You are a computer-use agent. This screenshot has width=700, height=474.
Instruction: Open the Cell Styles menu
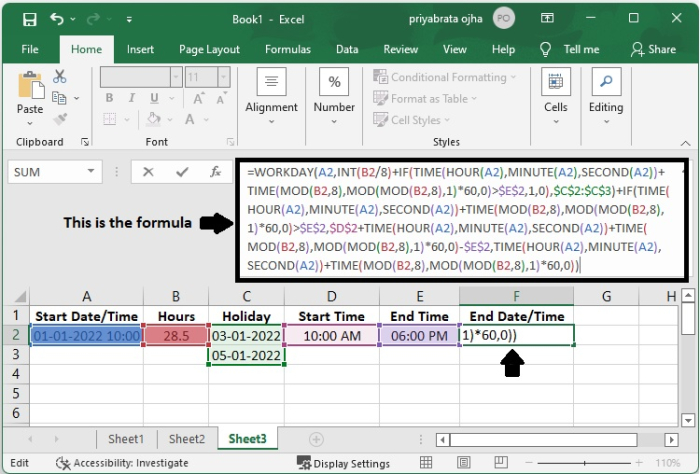click(412, 120)
